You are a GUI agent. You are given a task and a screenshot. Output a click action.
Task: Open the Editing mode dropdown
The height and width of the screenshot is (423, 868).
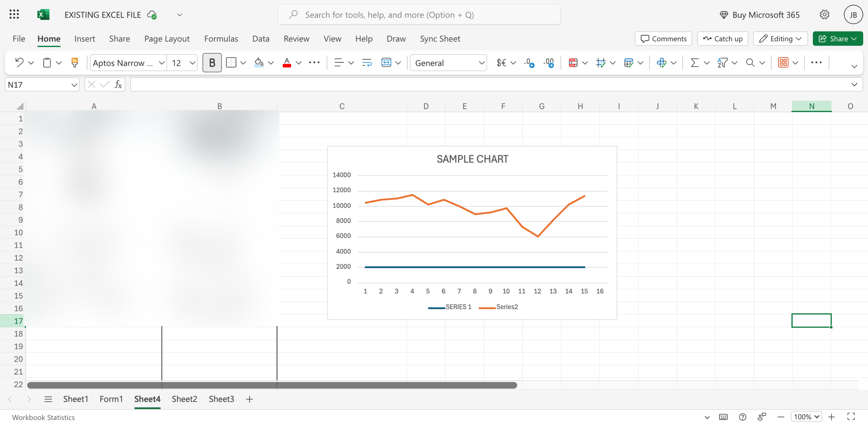(x=780, y=39)
